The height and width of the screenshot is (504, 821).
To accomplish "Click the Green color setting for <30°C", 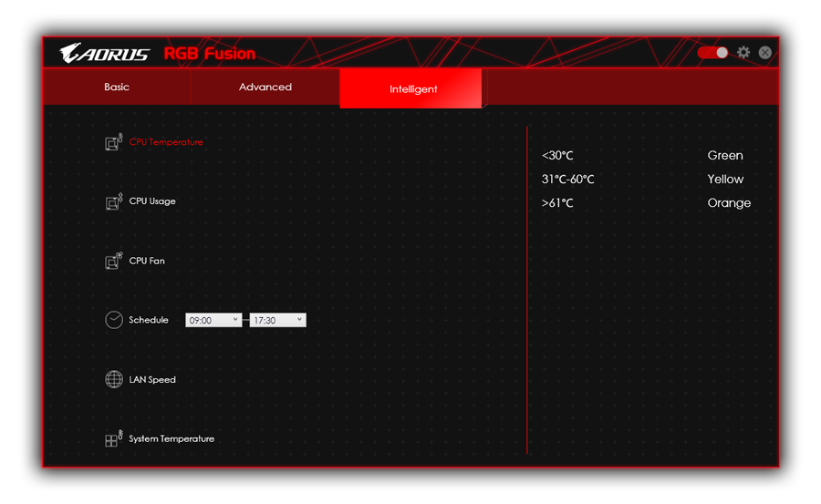I will [725, 156].
